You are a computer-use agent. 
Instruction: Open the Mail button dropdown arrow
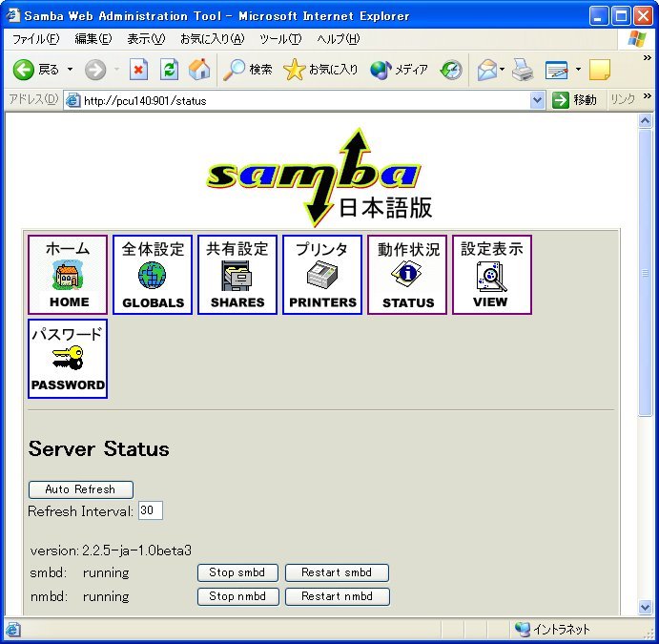[x=503, y=70]
